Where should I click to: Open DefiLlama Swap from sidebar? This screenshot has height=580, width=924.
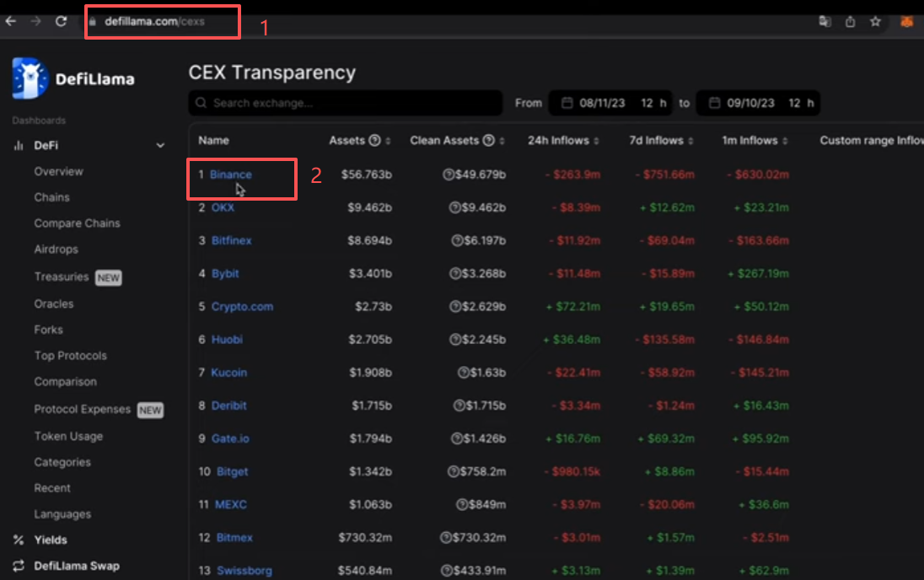[77, 566]
